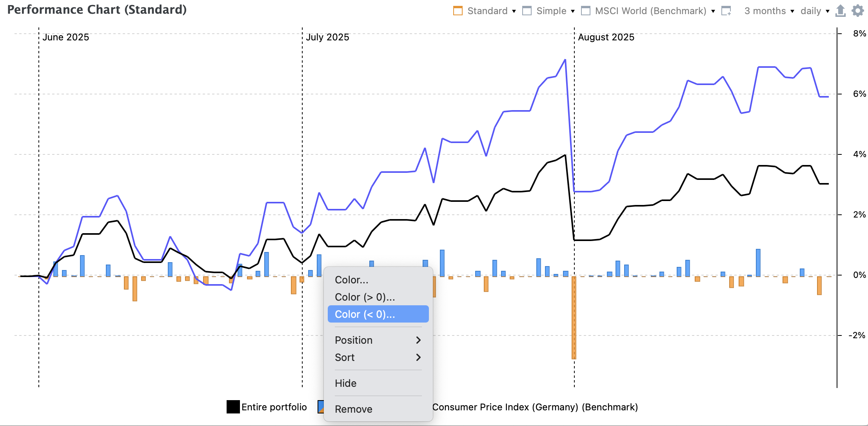This screenshot has height=426, width=868.
Task: Open chart settings via gear icon
Action: click(x=857, y=11)
